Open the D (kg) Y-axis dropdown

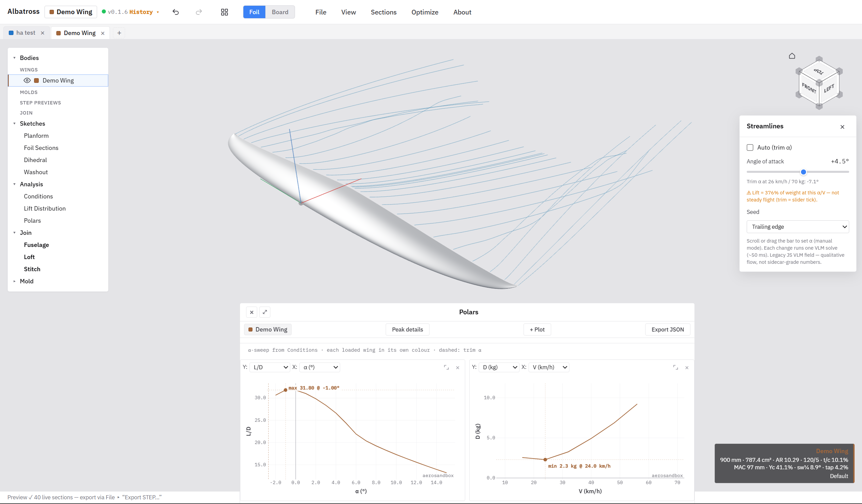(499, 367)
